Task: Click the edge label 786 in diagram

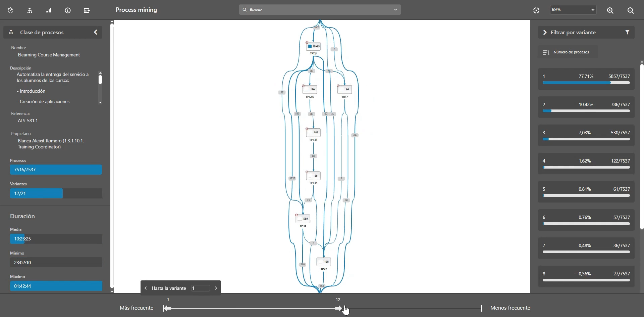Action: 355,135
